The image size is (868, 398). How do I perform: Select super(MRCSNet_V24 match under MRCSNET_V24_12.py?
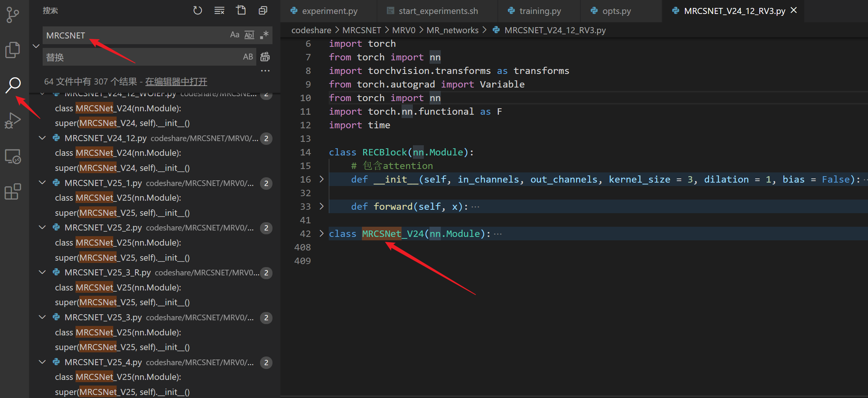(x=122, y=168)
